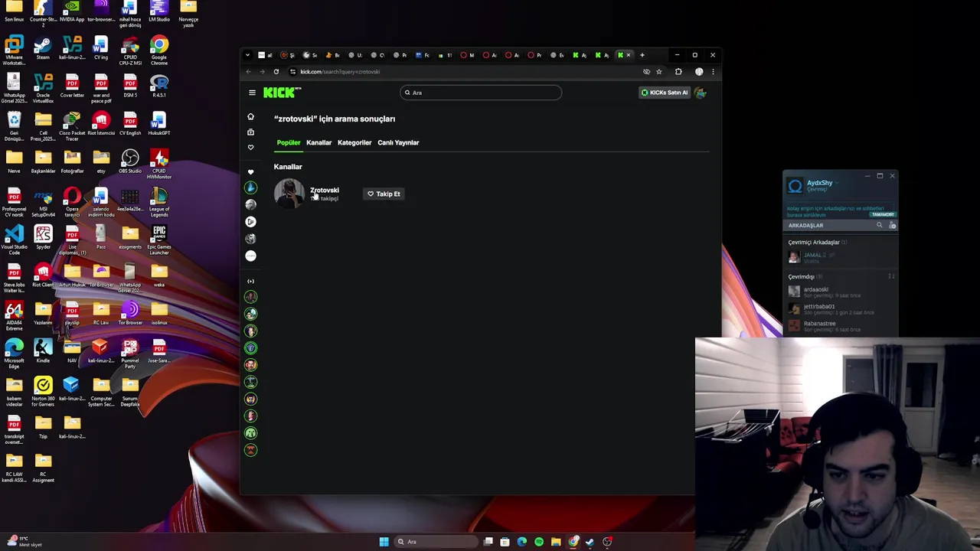Switch to the Kanallar tab

point(319,142)
